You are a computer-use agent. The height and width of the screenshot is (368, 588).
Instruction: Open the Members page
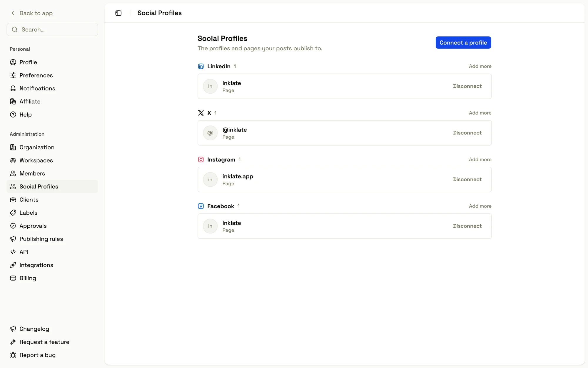pos(52,173)
